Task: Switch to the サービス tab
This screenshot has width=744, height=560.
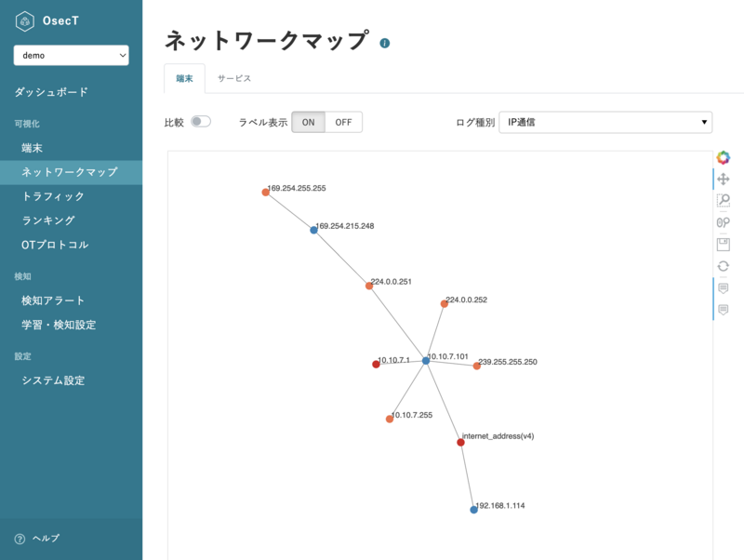Action: coord(234,79)
